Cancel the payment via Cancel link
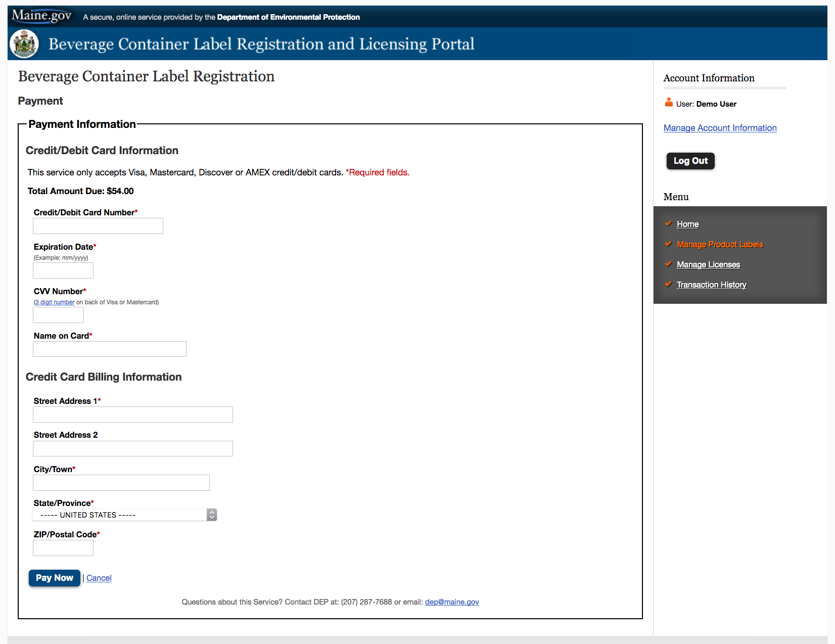 click(x=99, y=578)
